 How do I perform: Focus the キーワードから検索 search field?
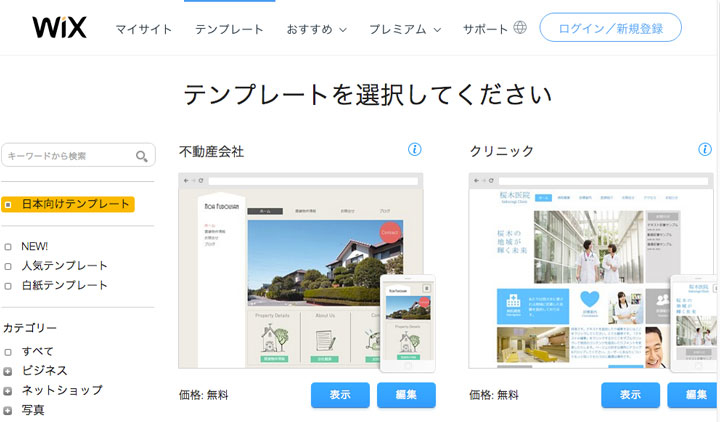pyautogui.click(x=79, y=155)
